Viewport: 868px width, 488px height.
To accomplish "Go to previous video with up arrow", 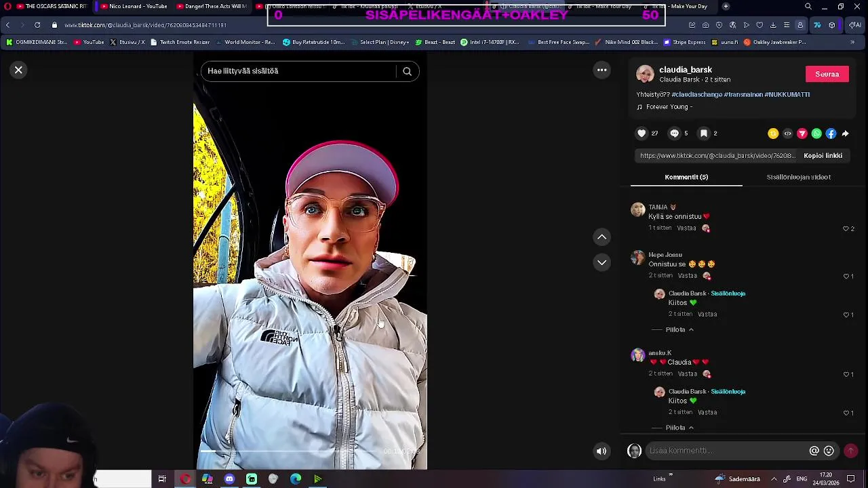I will [601, 237].
